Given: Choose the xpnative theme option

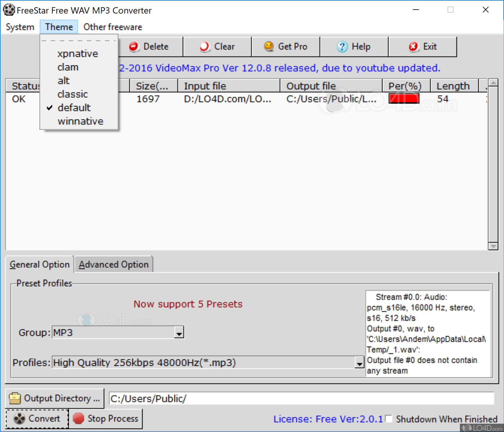Looking at the screenshot, I should coord(78,54).
